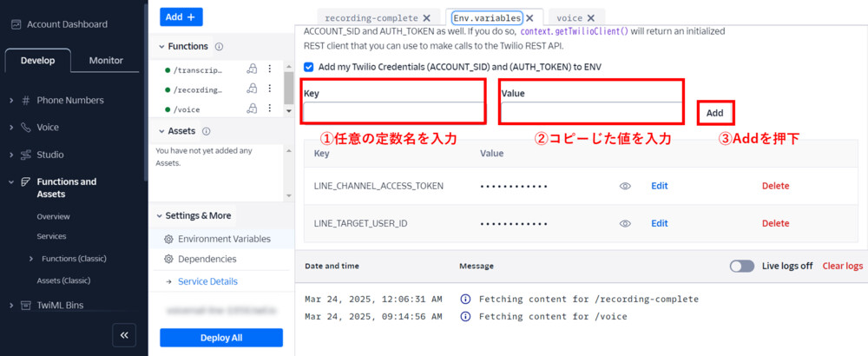The width and height of the screenshot is (868, 356).
Task: Collapse the Functions section
Action: coord(161,47)
